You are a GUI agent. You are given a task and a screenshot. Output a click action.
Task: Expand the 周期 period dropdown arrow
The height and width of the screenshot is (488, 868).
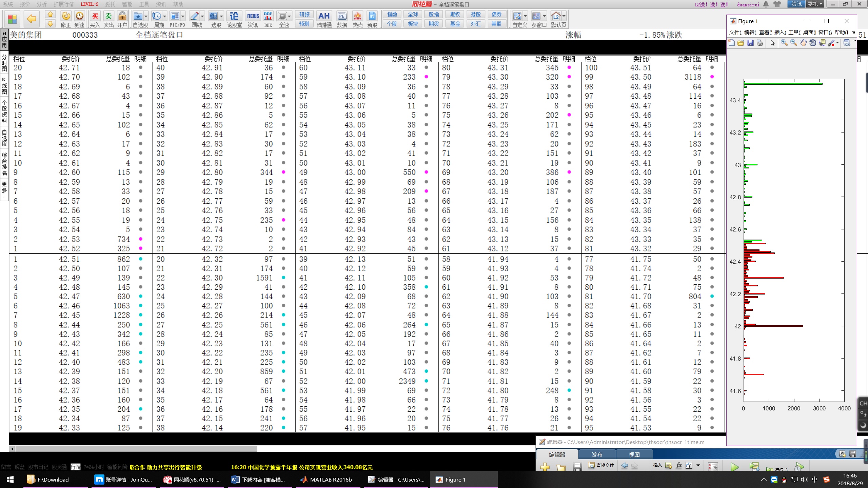coord(165,16)
